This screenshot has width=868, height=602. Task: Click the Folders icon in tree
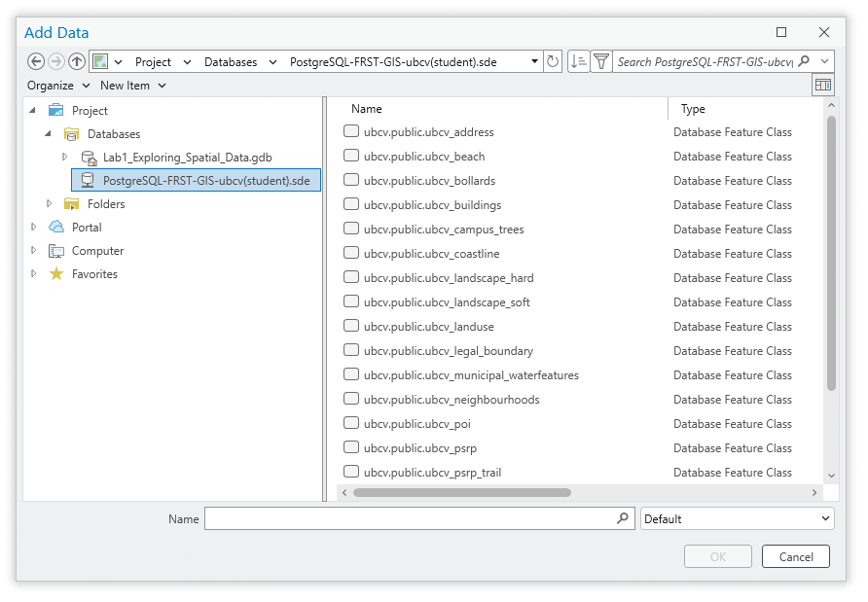(71, 204)
